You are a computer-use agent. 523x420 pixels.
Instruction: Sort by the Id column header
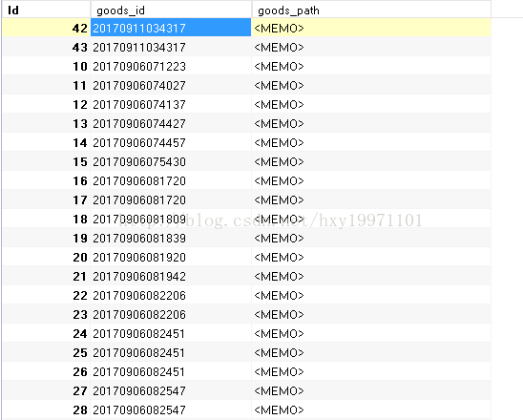point(47,10)
